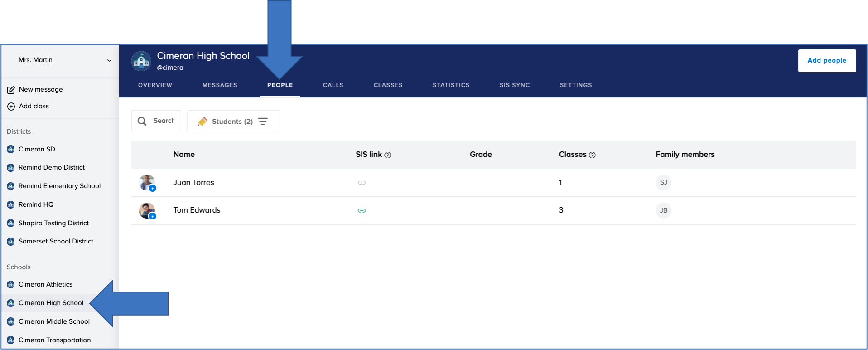Viewport: 868px width, 350px height.
Task: Click the SIS link help icon
Action: coord(388,155)
